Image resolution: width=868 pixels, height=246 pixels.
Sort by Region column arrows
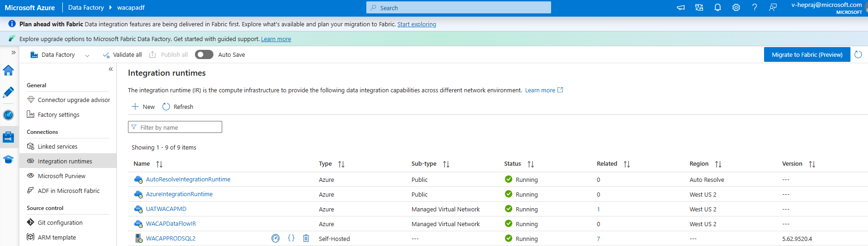point(718,164)
